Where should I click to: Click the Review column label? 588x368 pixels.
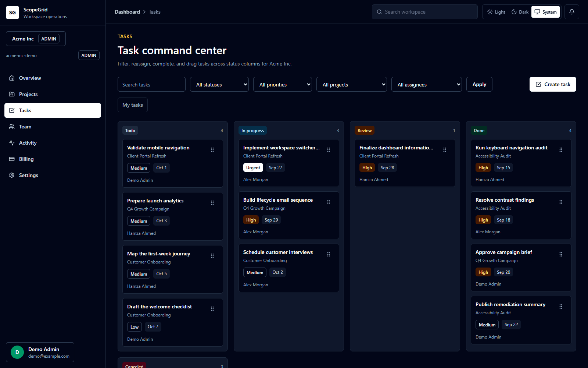click(365, 130)
